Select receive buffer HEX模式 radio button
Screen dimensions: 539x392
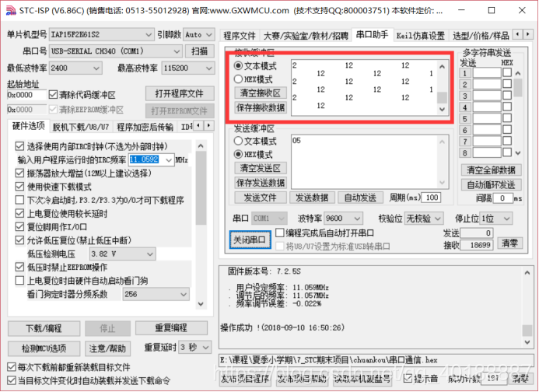(x=238, y=79)
